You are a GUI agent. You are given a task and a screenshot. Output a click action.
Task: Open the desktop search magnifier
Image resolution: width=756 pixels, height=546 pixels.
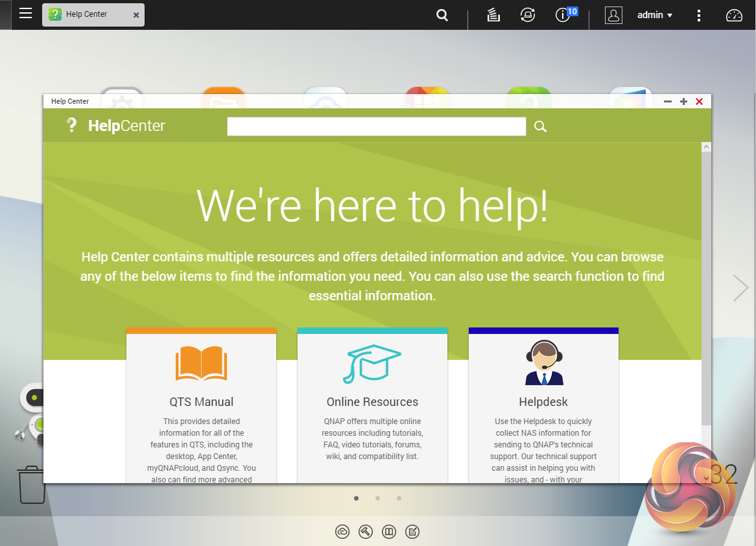click(x=442, y=16)
